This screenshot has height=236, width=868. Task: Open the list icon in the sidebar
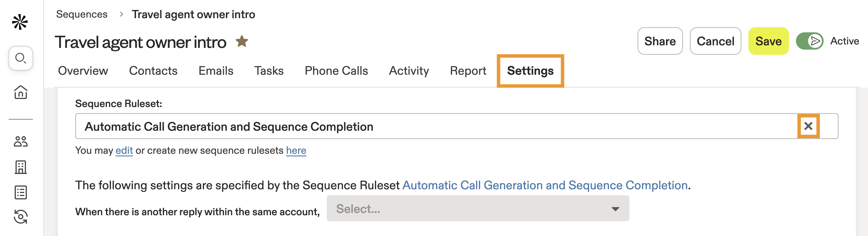pos(20,192)
